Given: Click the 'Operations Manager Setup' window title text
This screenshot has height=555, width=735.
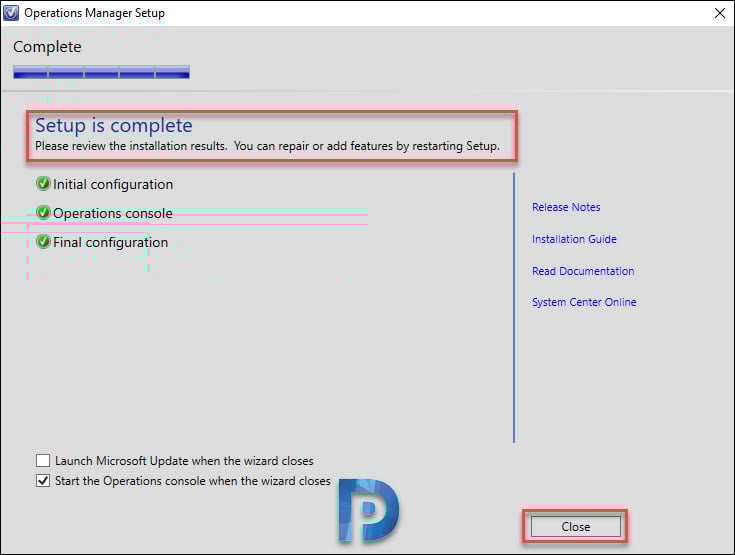Looking at the screenshot, I should coord(95,13).
